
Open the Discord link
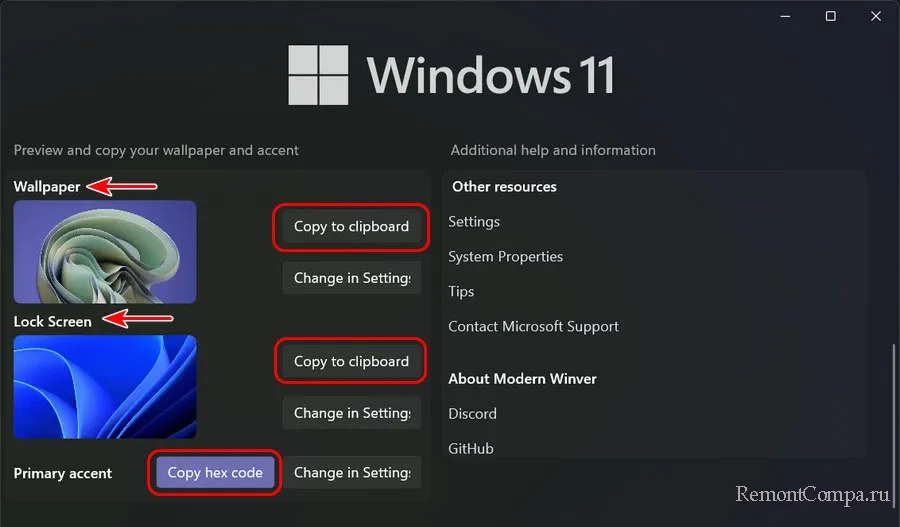[x=472, y=414]
